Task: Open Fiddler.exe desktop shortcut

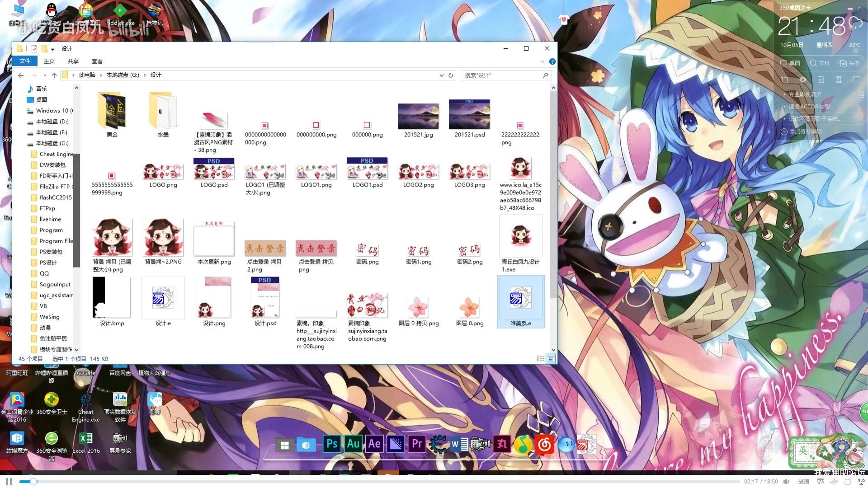Action: (x=120, y=14)
